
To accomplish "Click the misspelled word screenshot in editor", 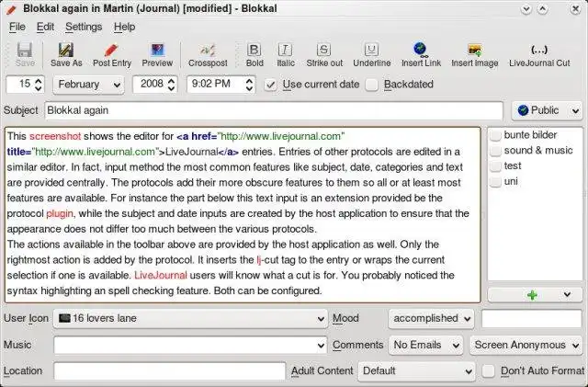I will pyautogui.click(x=55, y=136).
